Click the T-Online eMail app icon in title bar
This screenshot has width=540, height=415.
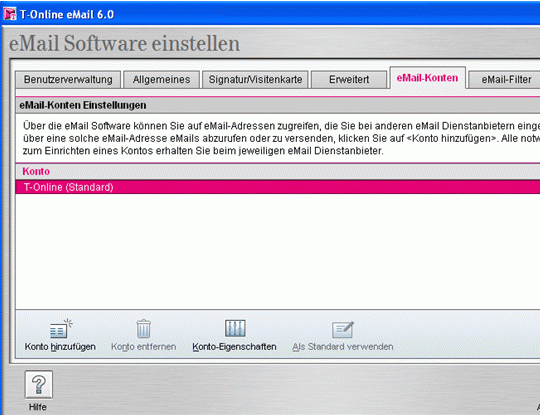point(10,14)
